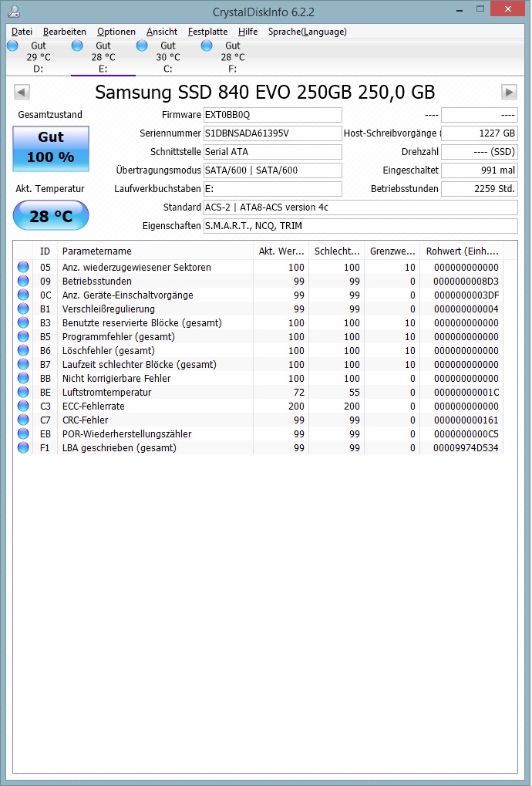Click status orb of ECC-Fehlerrate row
The width and height of the screenshot is (532, 786).
tap(23, 406)
